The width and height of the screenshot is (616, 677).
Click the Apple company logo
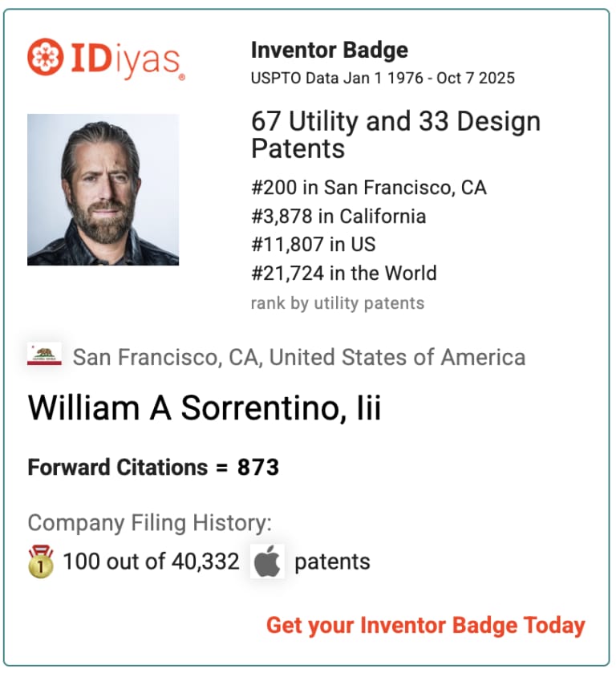click(267, 561)
